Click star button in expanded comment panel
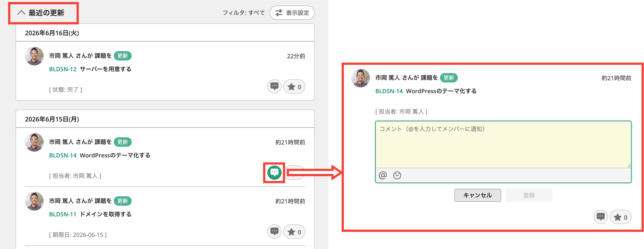 point(621,217)
